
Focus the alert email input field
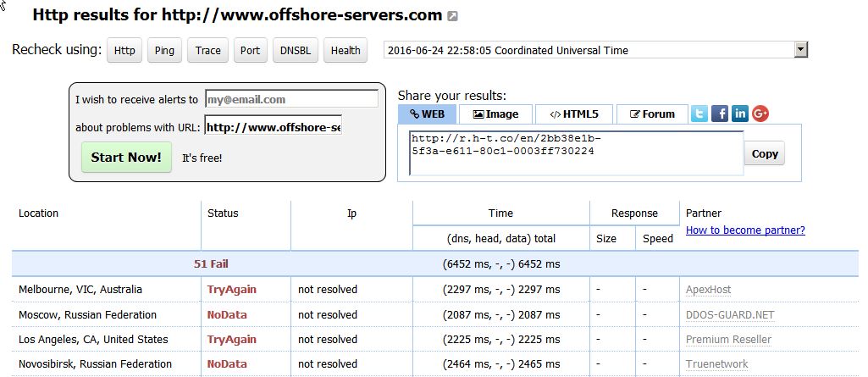(291, 99)
